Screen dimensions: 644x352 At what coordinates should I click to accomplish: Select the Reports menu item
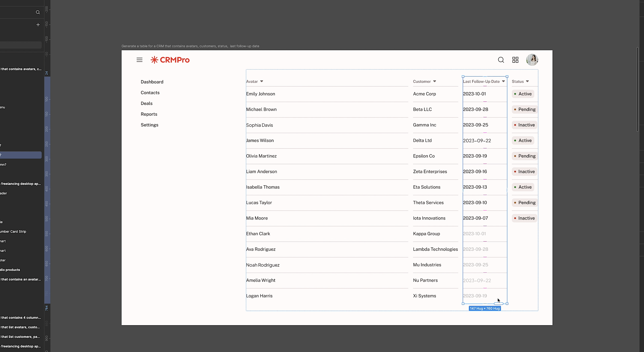pos(149,114)
